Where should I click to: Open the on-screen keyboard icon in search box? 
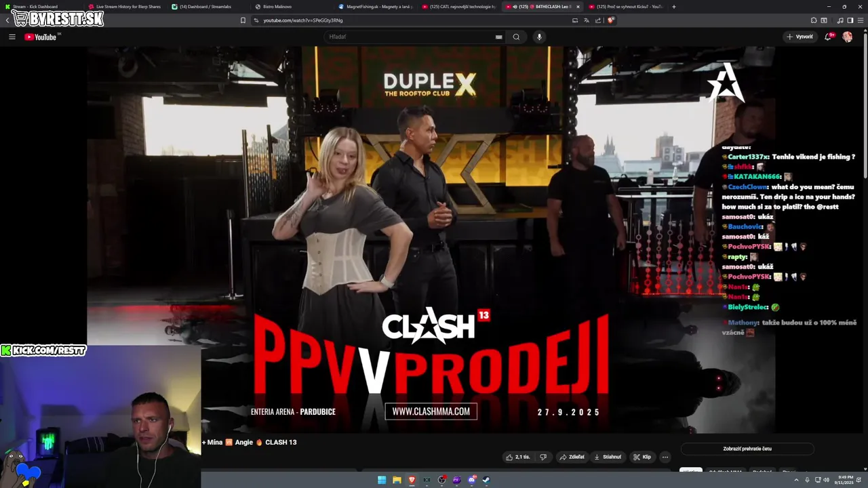[499, 37]
